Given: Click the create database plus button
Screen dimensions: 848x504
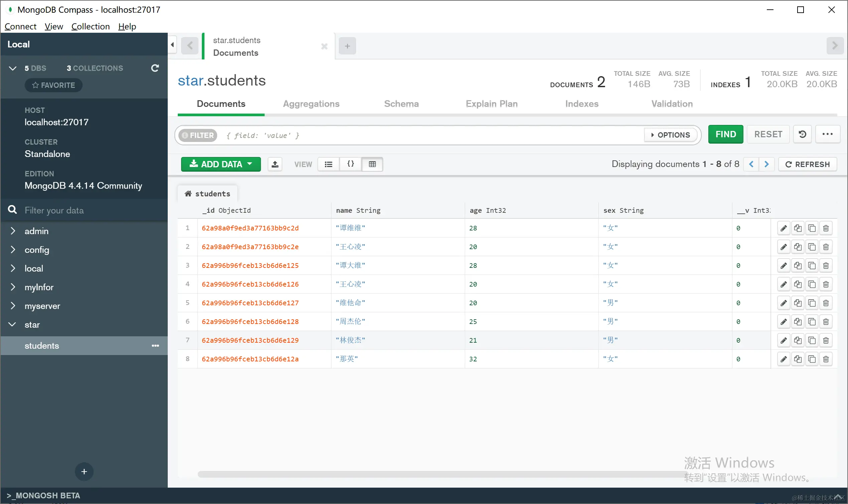Looking at the screenshot, I should [x=84, y=471].
